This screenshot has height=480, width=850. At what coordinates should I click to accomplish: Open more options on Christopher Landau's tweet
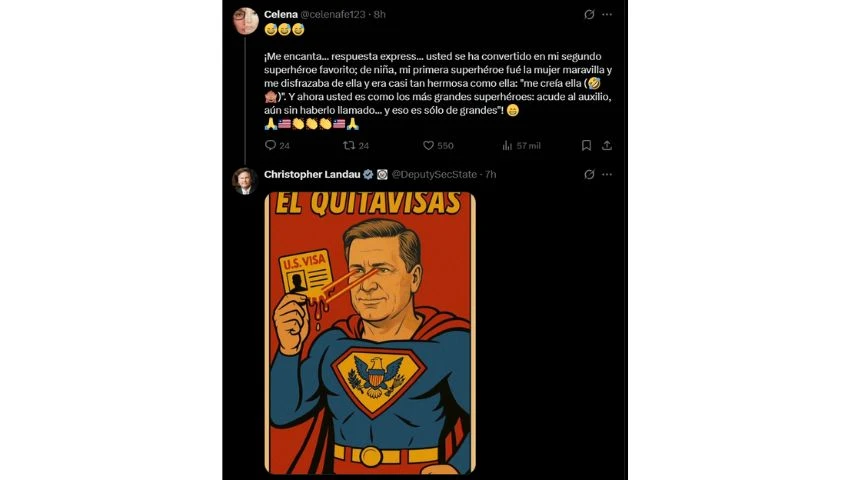(607, 174)
